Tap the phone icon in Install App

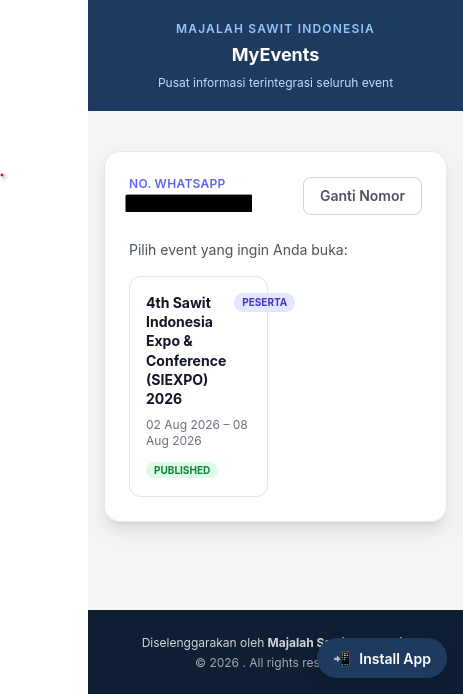coord(342,659)
